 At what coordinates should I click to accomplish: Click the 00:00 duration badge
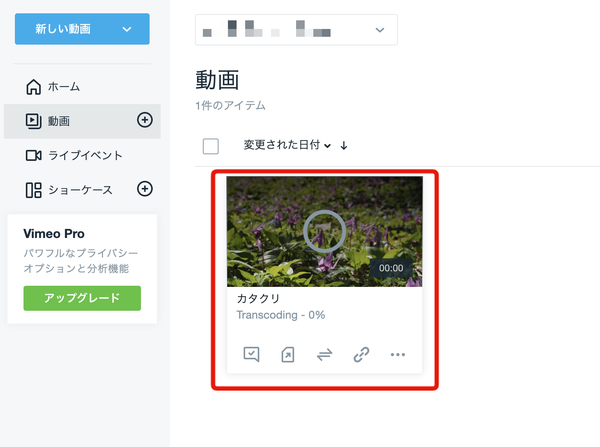391,268
